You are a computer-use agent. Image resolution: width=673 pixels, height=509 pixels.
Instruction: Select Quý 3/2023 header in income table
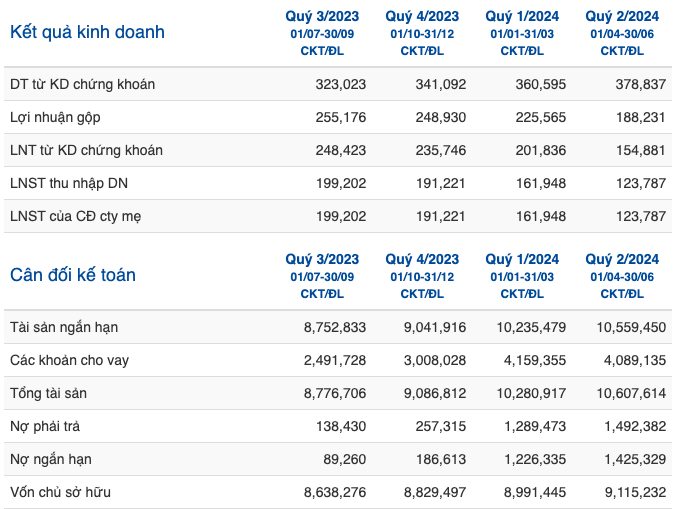point(322,16)
